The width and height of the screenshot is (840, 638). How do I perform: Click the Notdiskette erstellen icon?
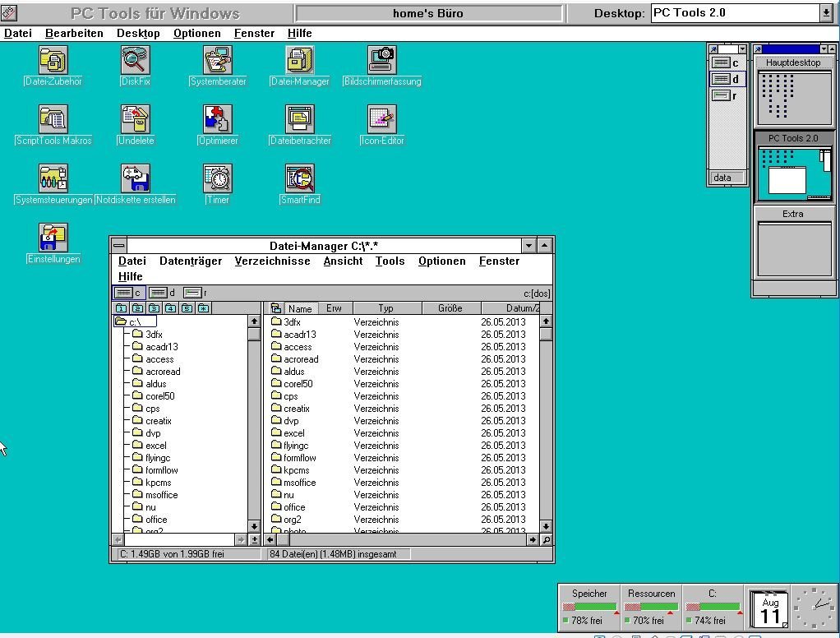[x=135, y=179]
